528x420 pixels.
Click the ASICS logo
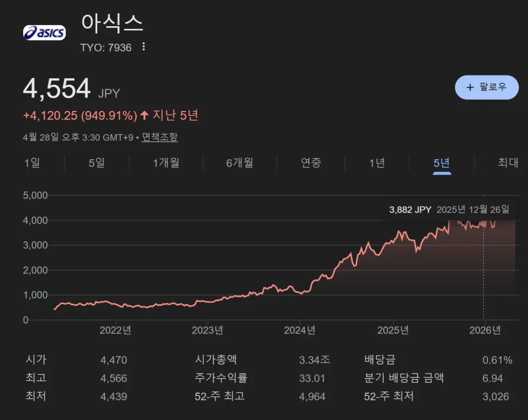tap(44, 33)
